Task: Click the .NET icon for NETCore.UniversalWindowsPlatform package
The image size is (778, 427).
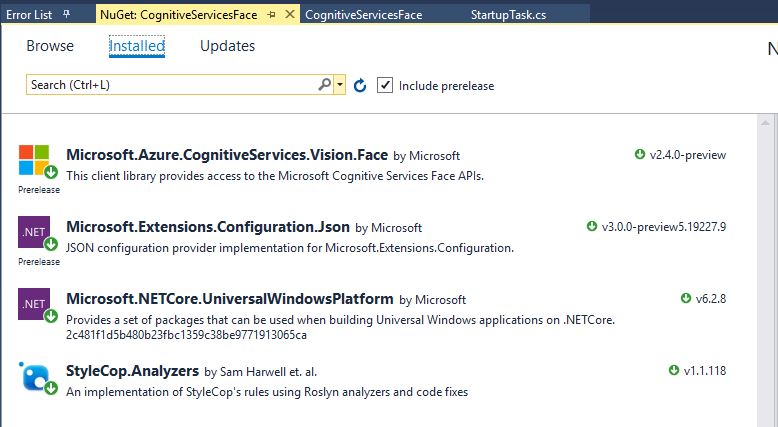Action: 33,303
